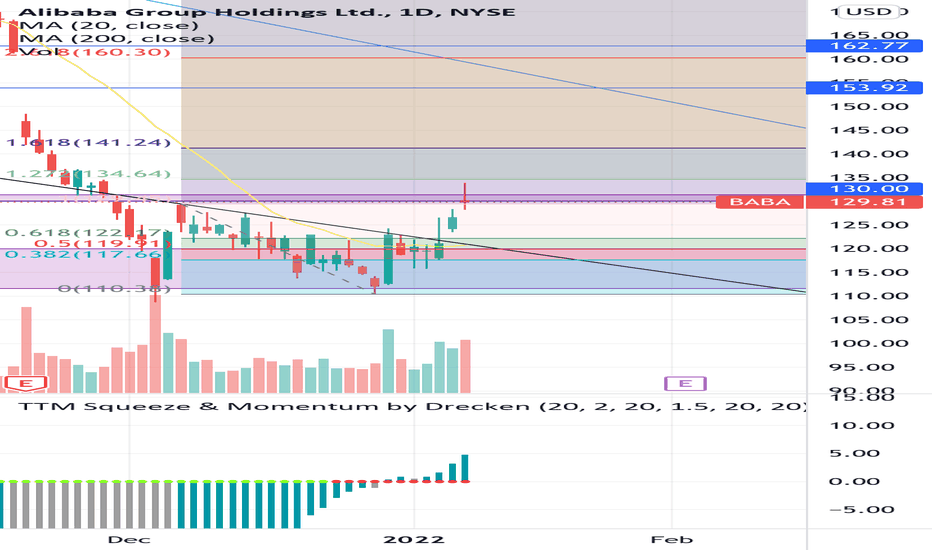Open the USD currency selector

(868, 12)
